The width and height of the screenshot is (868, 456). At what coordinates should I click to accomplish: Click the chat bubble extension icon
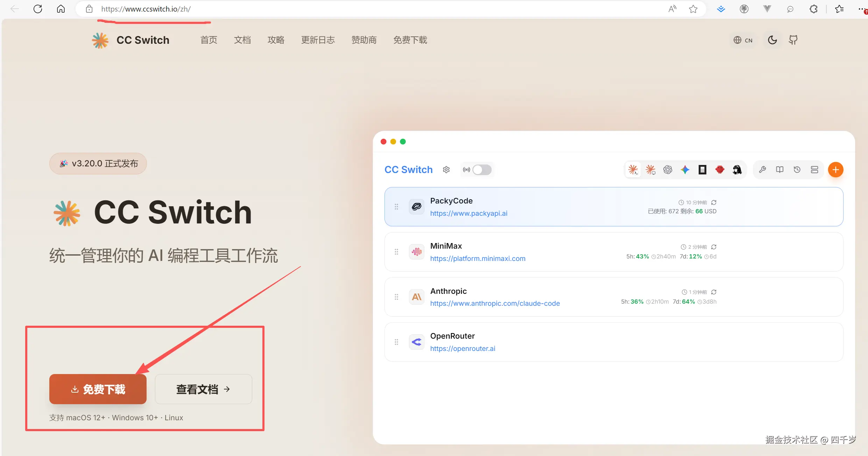tap(790, 9)
